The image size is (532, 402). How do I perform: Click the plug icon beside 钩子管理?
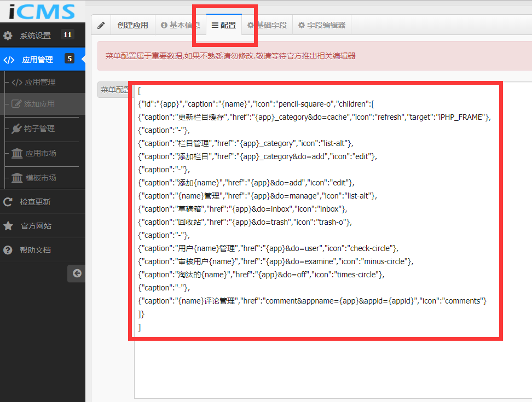click(x=16, y=129)
